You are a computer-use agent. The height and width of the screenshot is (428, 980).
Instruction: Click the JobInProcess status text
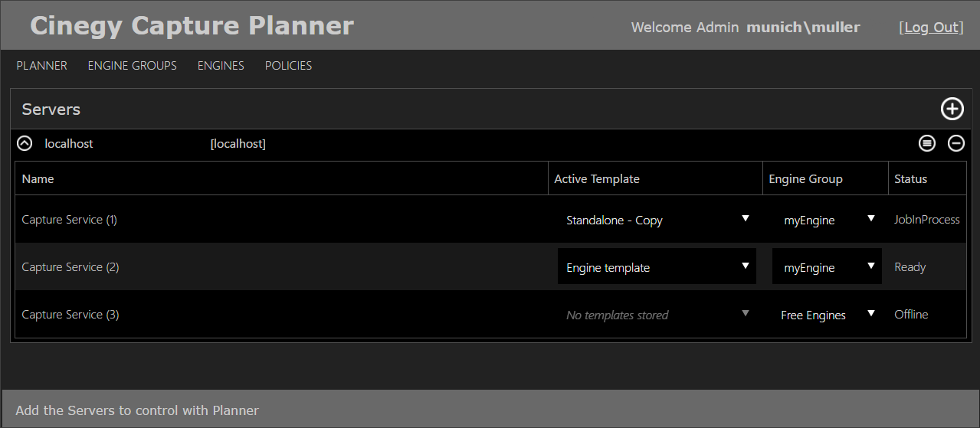(x=926, y=220)
